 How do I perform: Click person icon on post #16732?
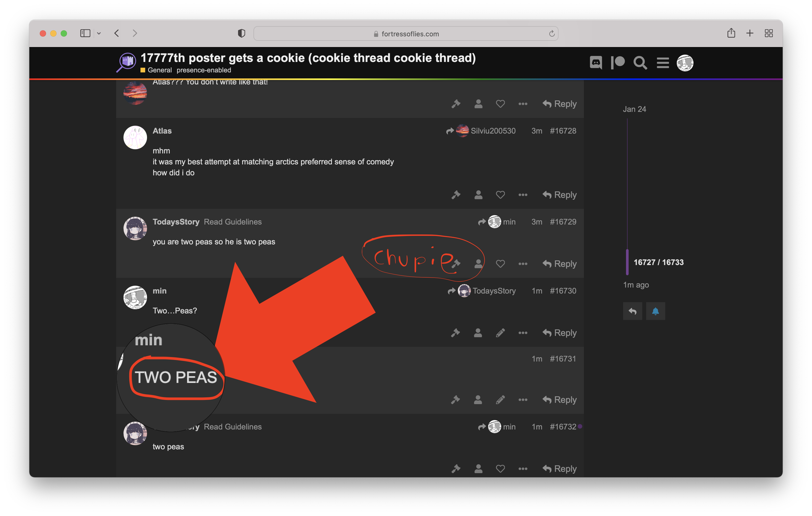point(478,468)
